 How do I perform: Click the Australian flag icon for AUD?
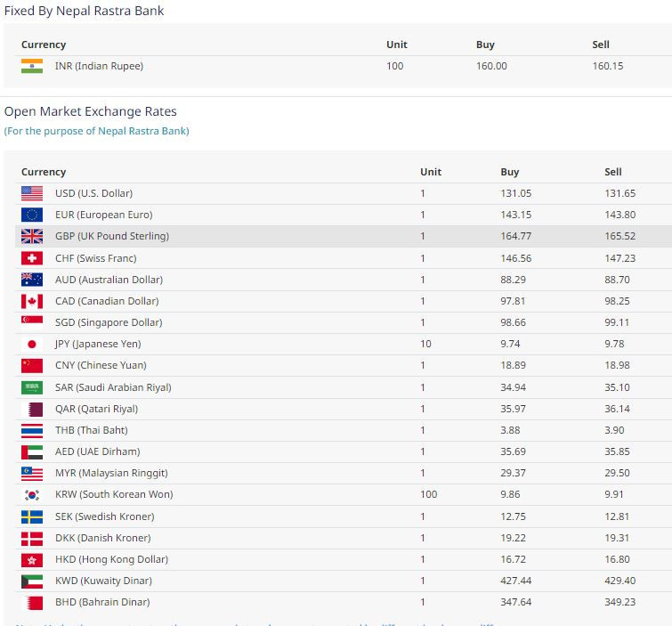(32, 280)
